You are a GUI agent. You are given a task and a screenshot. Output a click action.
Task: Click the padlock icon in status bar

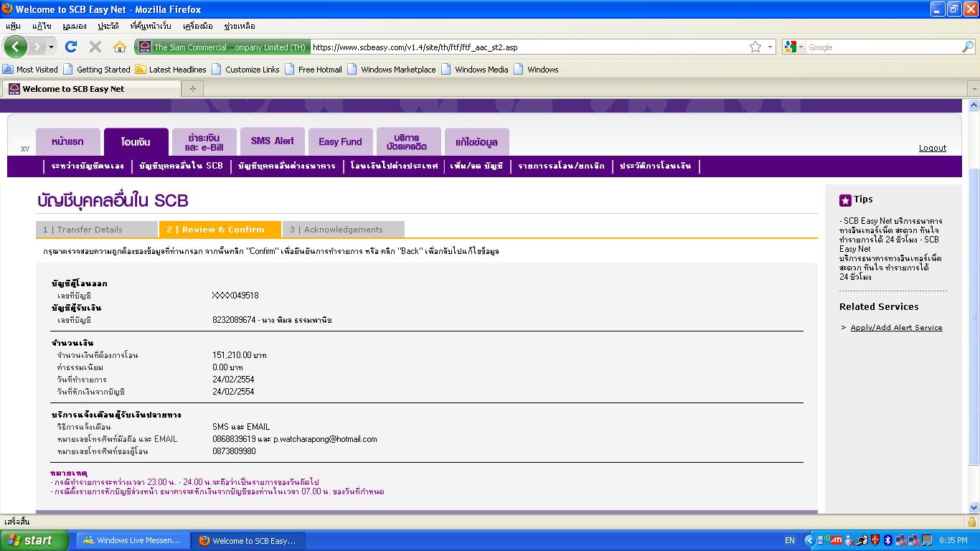tap(972, 522)
